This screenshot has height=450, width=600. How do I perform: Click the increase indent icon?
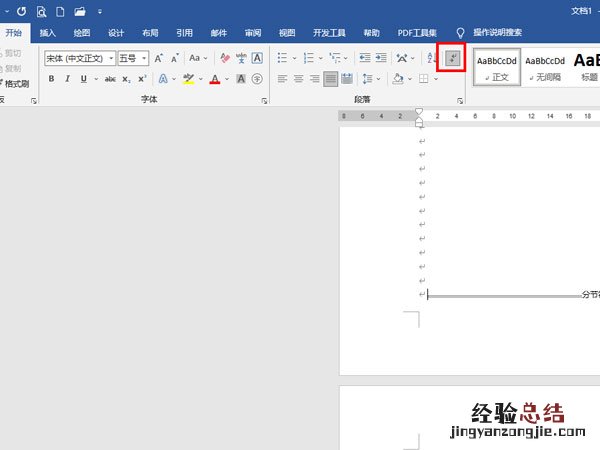[383, 58]
